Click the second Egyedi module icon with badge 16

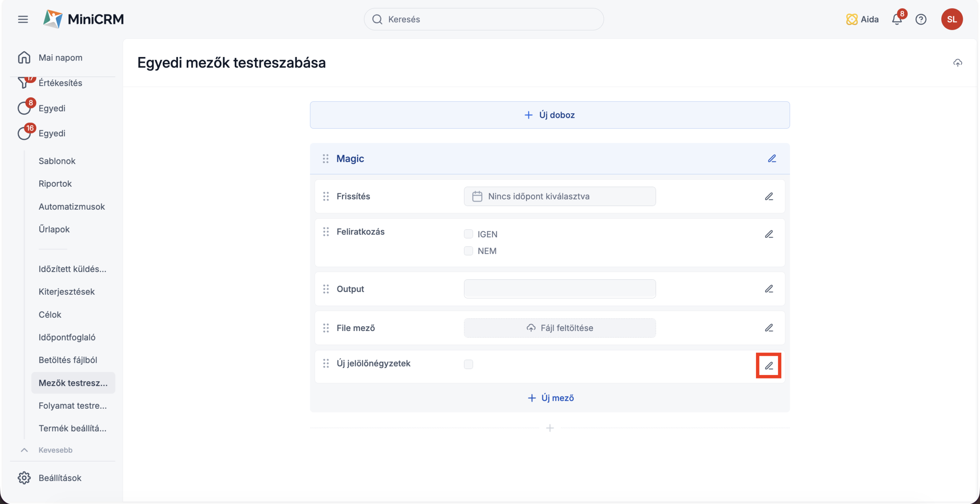pyautogui.click(x=24, y=133)
